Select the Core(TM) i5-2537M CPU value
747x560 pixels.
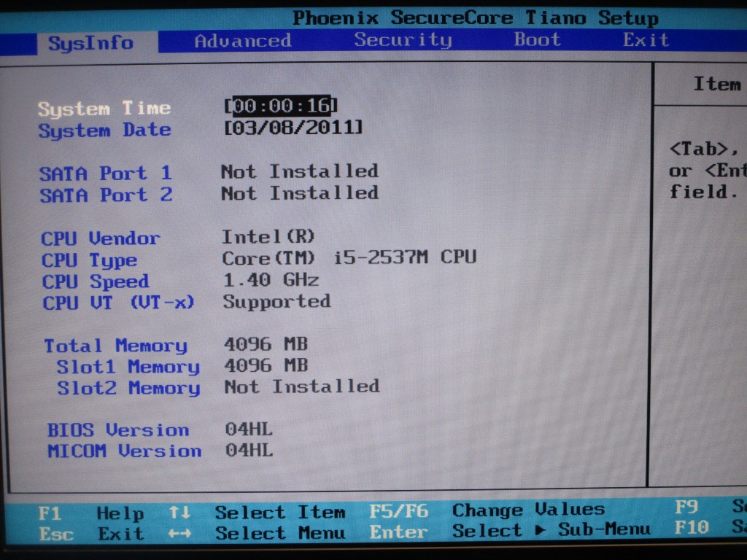pyautogui.click(x=349, y=257)
